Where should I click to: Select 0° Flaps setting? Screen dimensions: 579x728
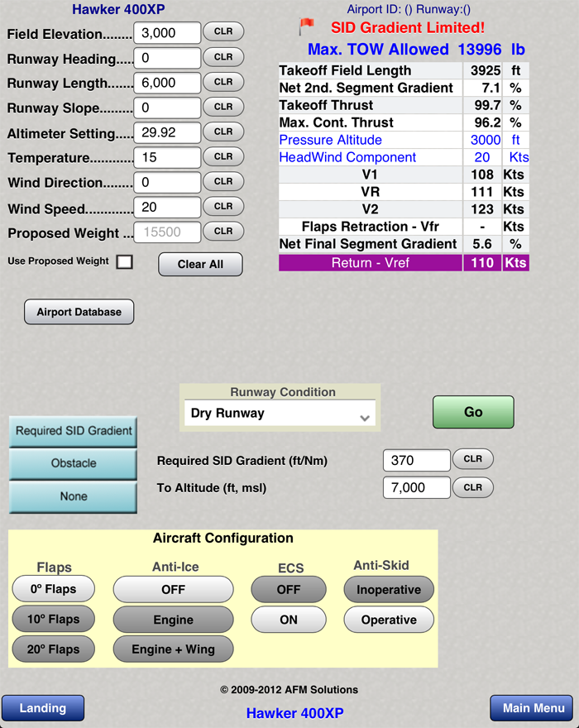(x=54, y=589)
